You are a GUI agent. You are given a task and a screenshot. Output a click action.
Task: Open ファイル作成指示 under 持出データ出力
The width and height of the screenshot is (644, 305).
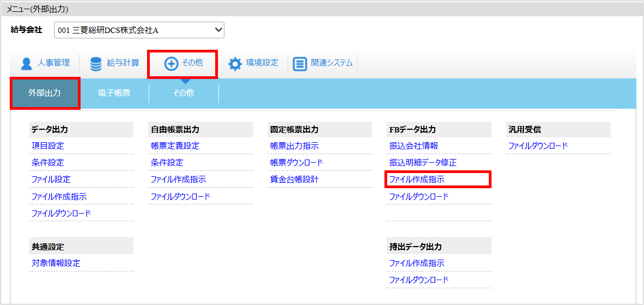(417, 263)
